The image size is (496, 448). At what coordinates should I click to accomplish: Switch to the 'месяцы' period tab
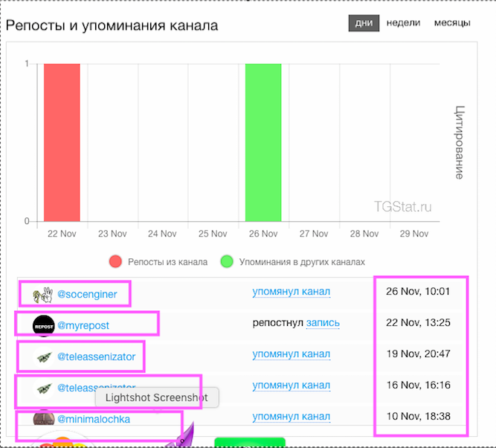(x=452, y=23)
